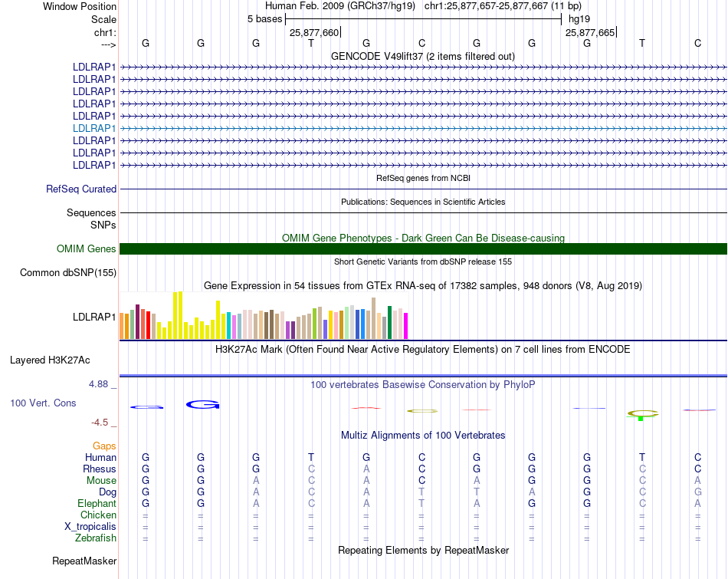The image size is (728, 579).
Task: Click the dark green GTEx expression bar
Action: tap(389, 323)
